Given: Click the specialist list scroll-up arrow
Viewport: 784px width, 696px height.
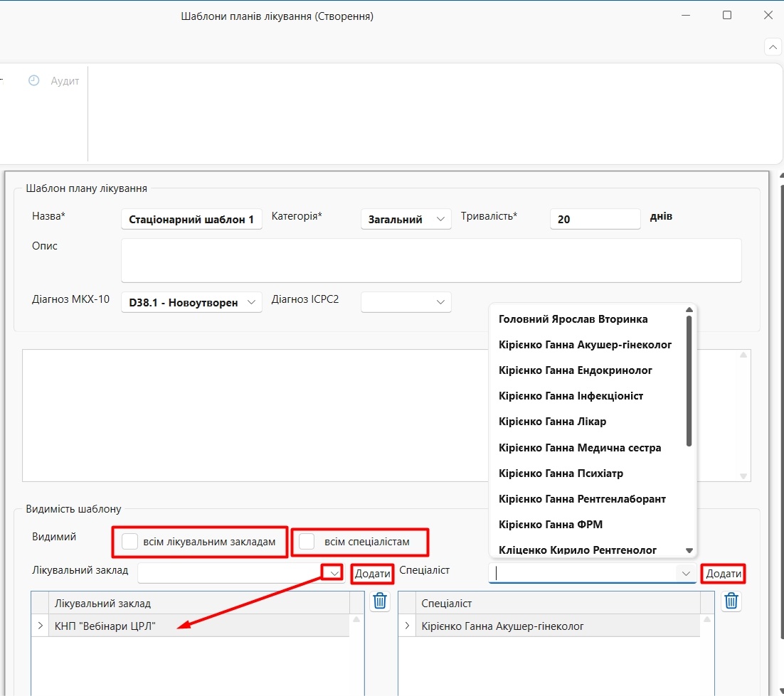Looking at the screenshot, I should pyautogui.click(x=689, y=310).
